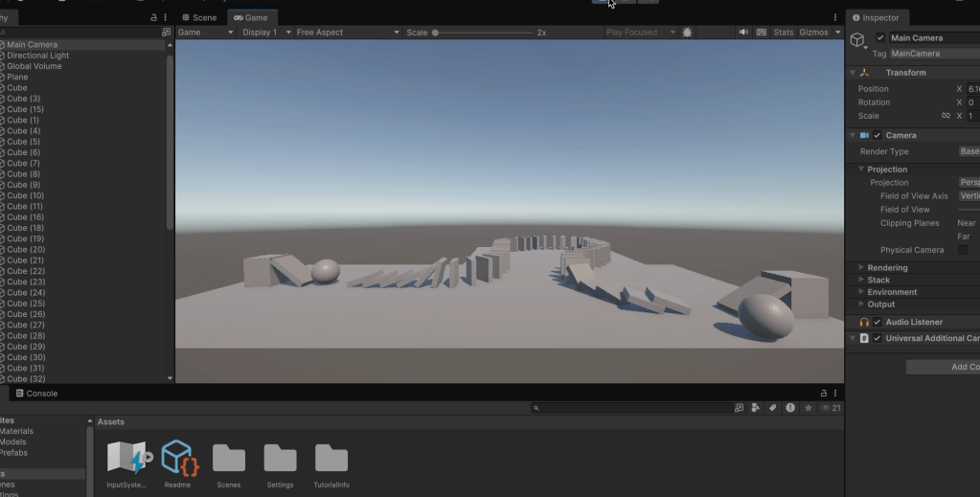
Task: Disable the Audio Listener component checkbox
Action: [x=877, y=323]
